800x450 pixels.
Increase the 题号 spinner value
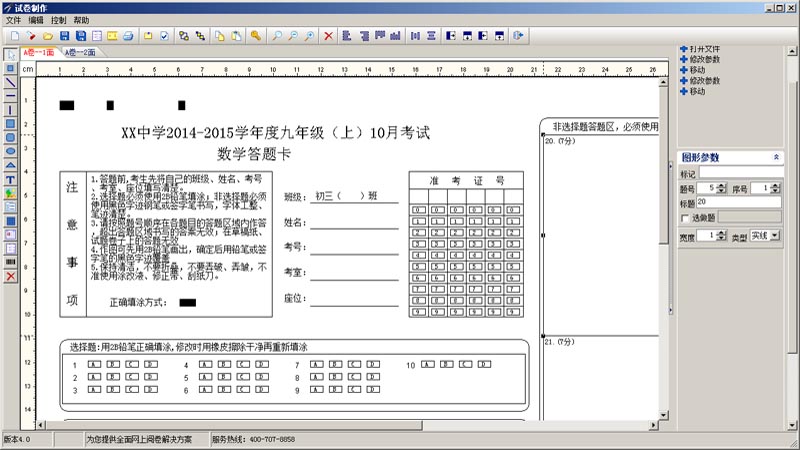point(722,185)
